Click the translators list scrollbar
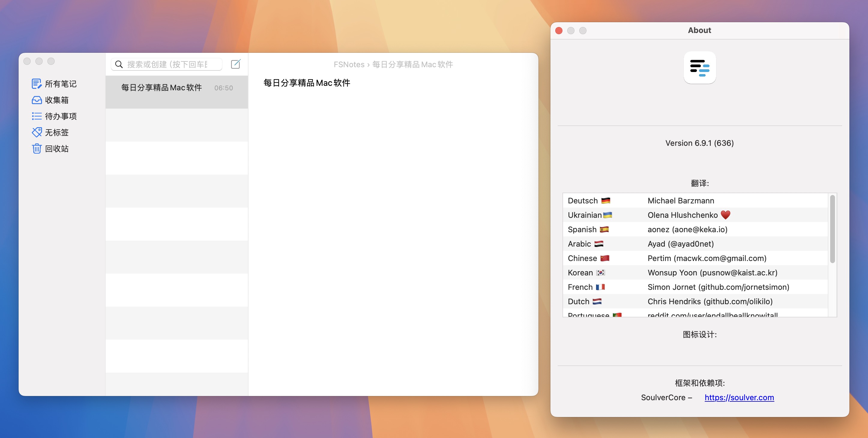Screen dimensions: 868x438 (832, 229)
